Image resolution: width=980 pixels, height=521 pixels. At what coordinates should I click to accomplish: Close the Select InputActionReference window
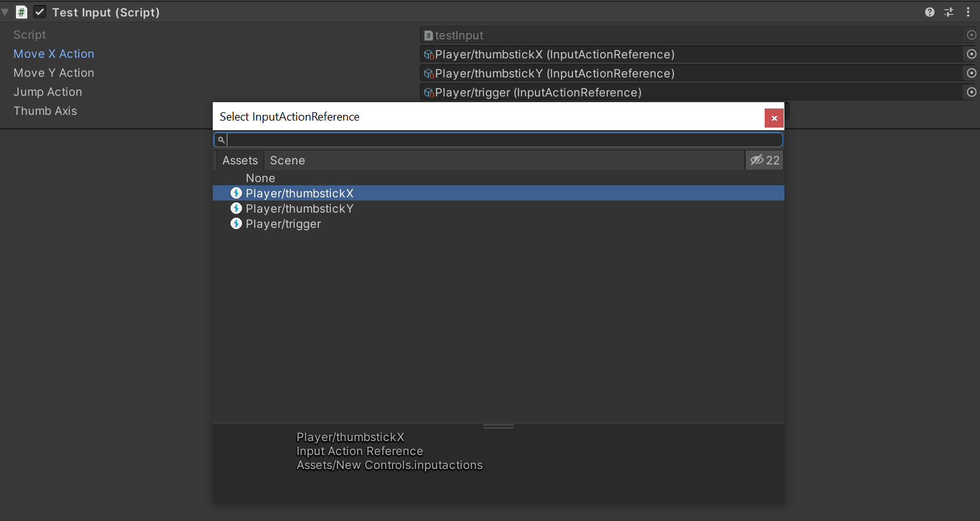[774, 118]
